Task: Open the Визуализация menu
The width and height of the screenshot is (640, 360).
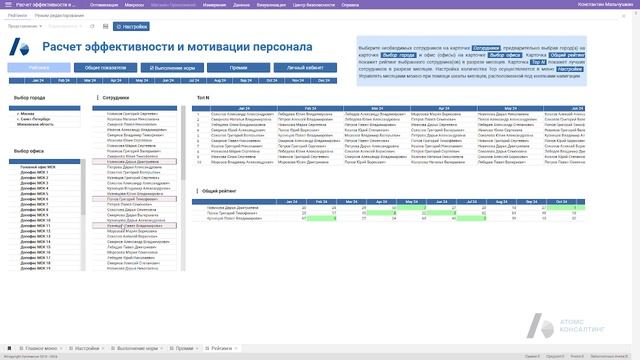Action: pyautogui.click(x=271, y=5)
